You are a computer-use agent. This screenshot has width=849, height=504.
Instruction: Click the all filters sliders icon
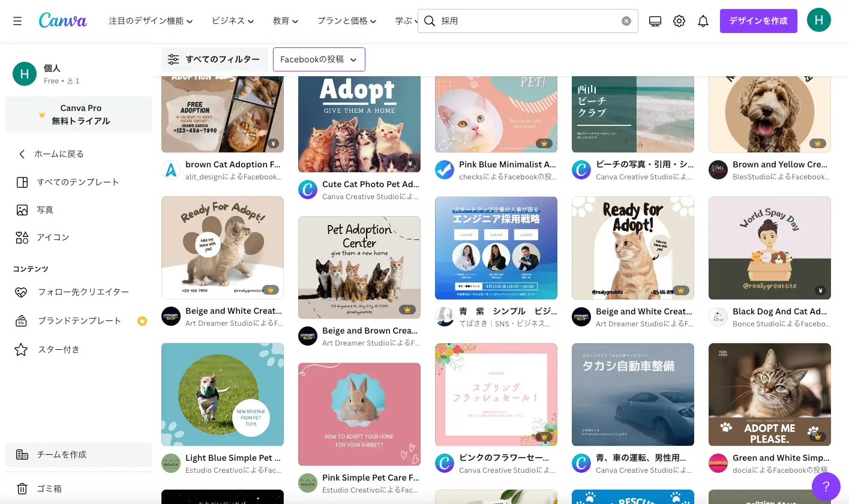[x=173, y=59]
